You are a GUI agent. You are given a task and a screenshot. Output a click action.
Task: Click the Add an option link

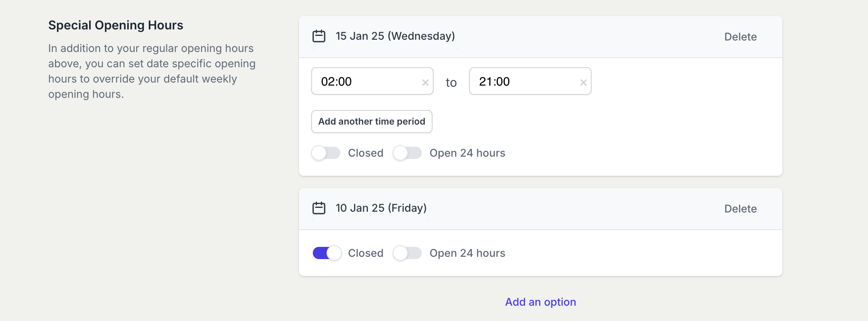click(x=540, y=302)
